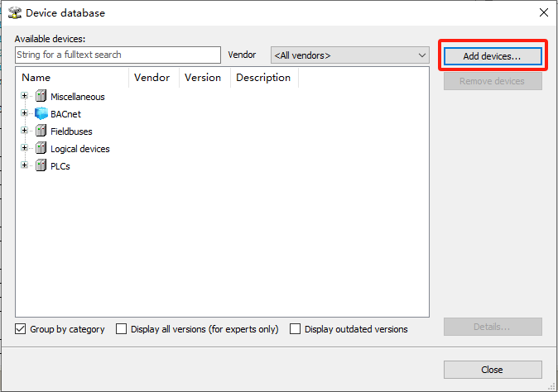This screenshot has width=558, height=392.
Task: Open the All vendors dropdown
Action: 350,55
